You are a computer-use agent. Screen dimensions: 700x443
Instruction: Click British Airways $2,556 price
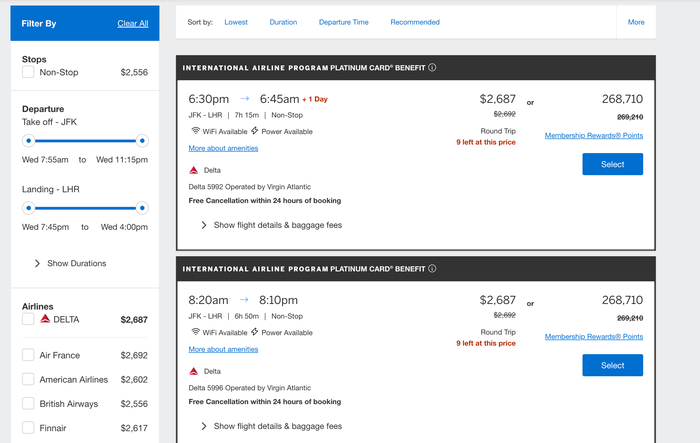click(134, 403)
